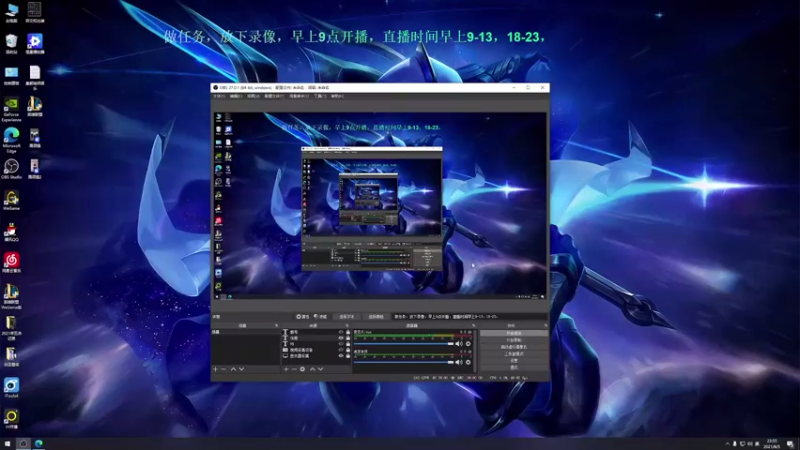Mute the 桌面音频 desktop audio speaker icon

coord(459,362)
